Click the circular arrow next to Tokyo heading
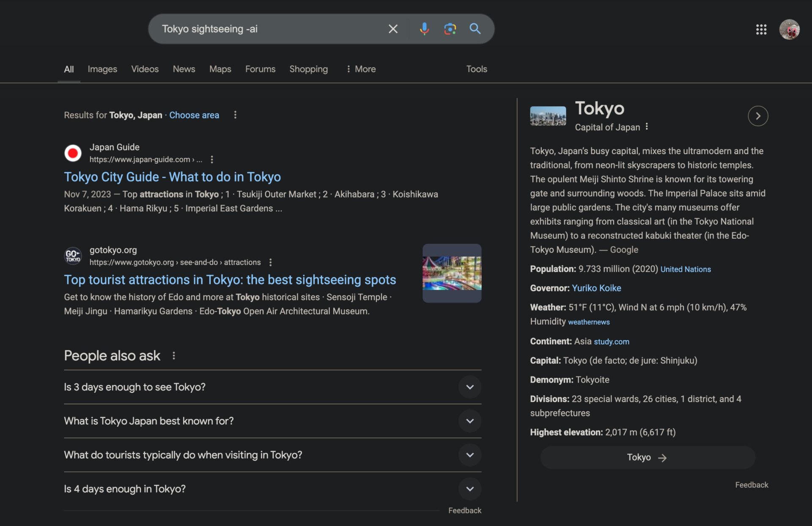The height and width of the screenshot is (526, 812). pos(758,116)
